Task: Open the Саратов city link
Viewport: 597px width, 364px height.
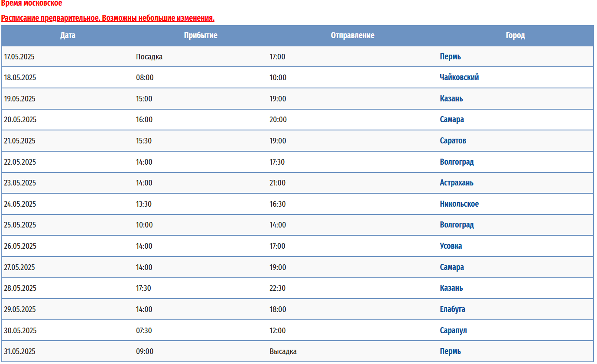Action: click(453, 141)
